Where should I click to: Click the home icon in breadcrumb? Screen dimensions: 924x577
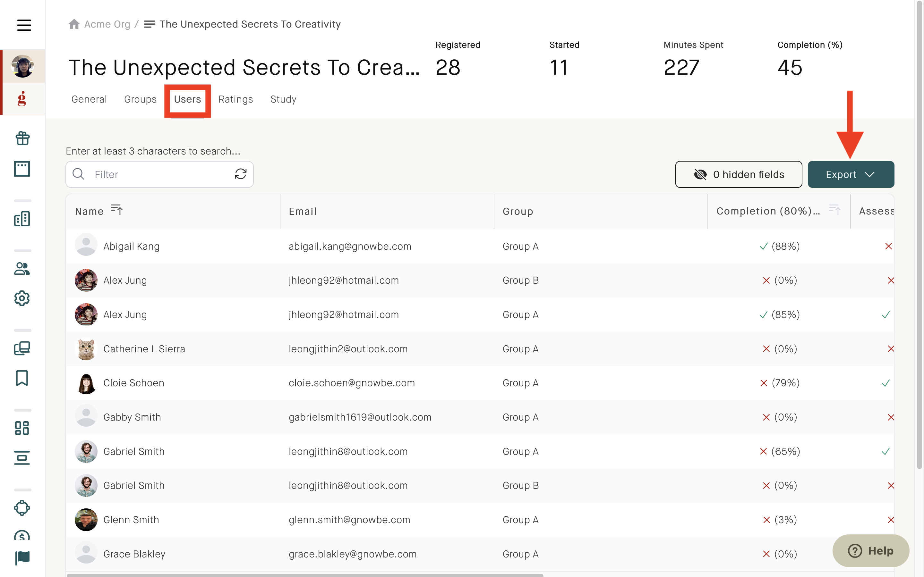click(x=74, y=24)
